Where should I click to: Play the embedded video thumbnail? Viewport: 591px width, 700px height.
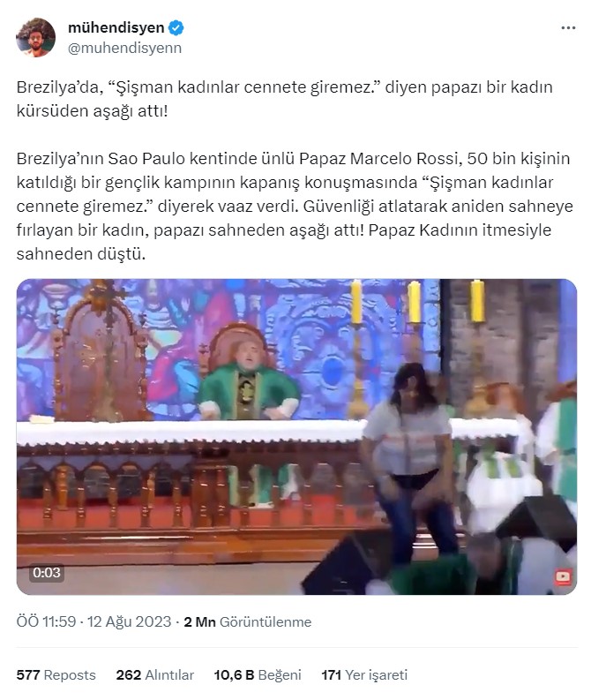coord(296,437)
